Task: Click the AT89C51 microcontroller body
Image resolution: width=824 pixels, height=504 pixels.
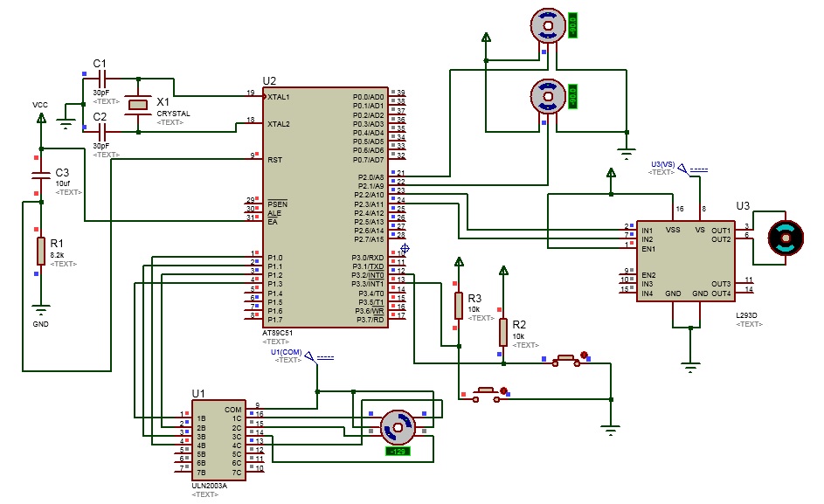Action: pyautogui.click(x=325, y=208)
